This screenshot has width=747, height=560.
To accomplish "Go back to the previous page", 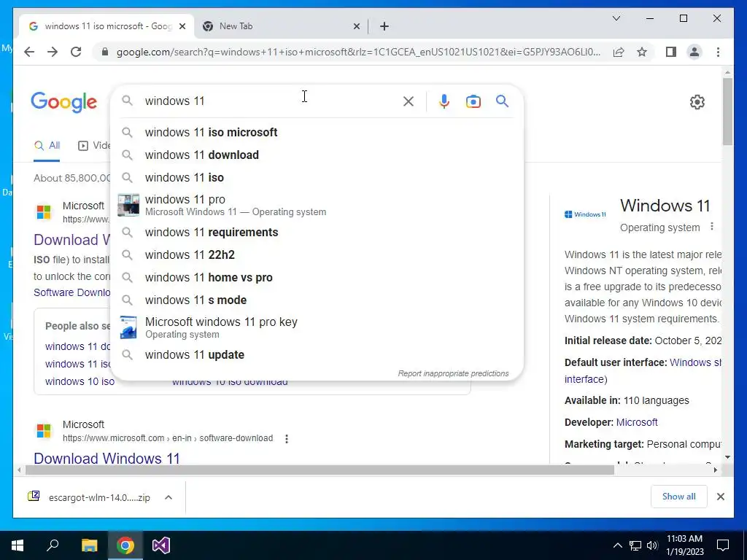I will pyautogui.click(x=29, y=52).
